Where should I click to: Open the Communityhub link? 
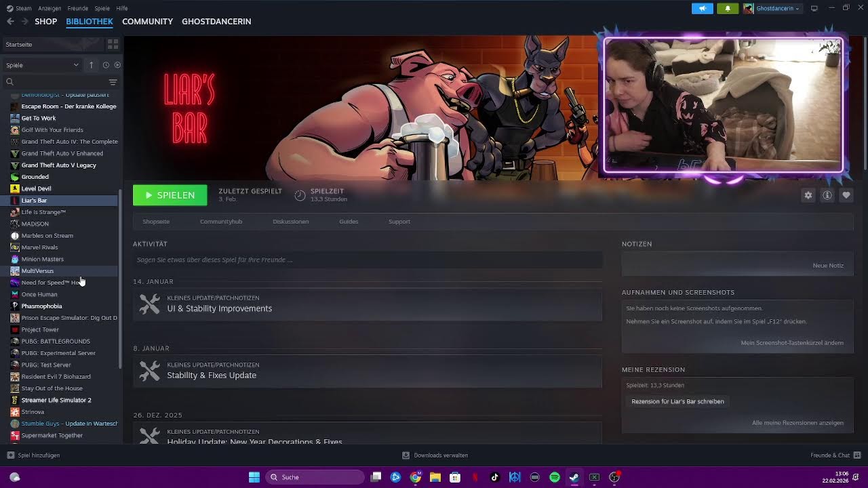tap(221, 222)
